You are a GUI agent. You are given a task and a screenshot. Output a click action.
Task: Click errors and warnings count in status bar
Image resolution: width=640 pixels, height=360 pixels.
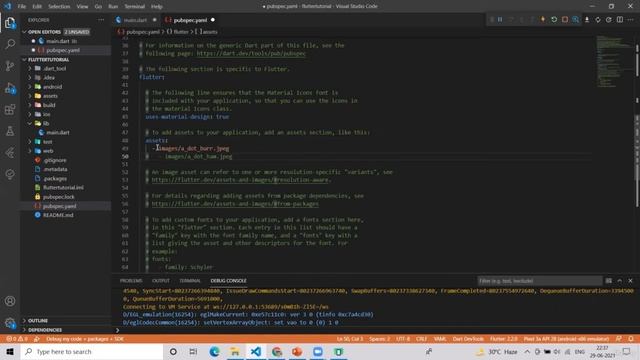[x=17, y=339]
